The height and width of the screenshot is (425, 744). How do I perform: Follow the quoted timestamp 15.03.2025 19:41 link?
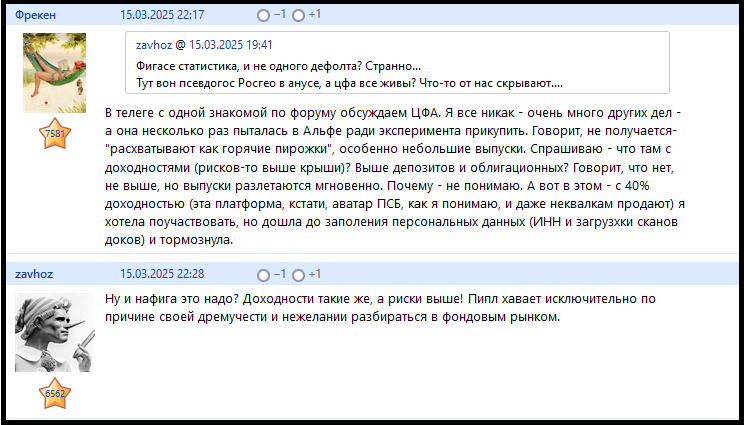point(231,45)
